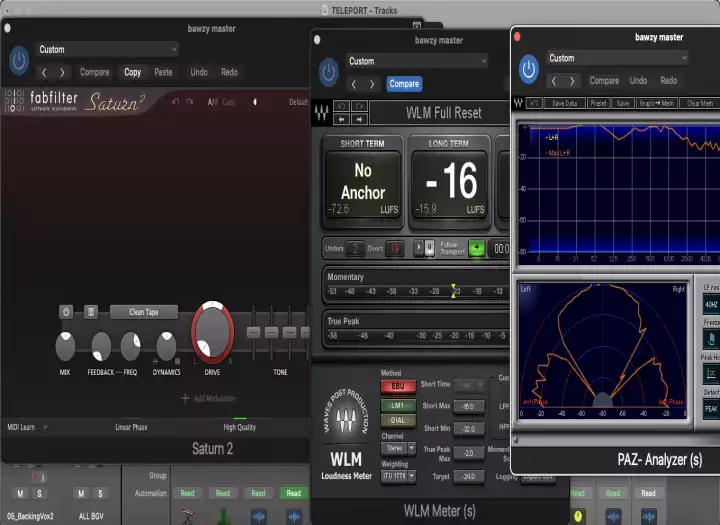Screen dimensions: 720x525
Task: Select EBU method in WLM
Action: [x=398, y=386]
